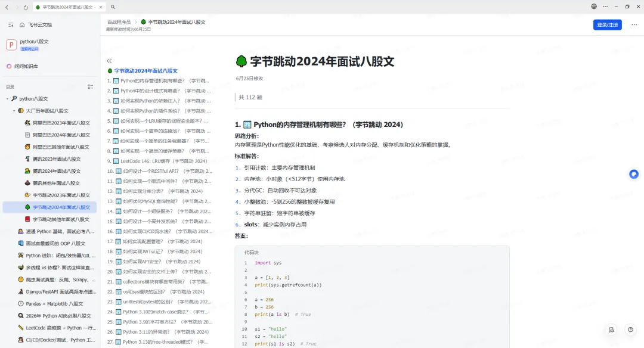Open 问问知识库 assistant
Screen dimensions: 644x348
click(22, 66)
